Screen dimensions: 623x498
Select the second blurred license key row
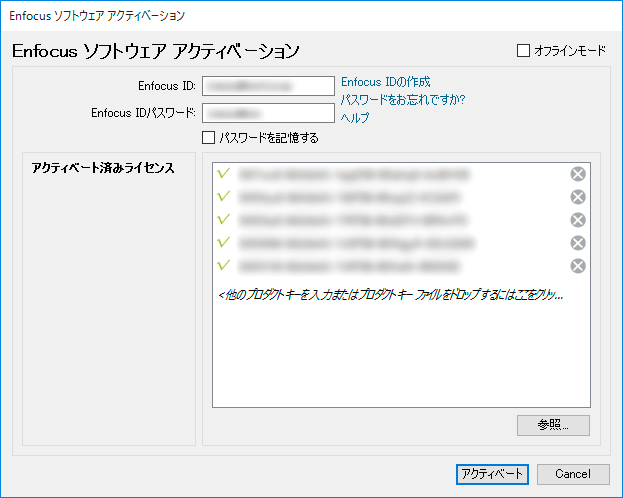click(x=401, y=197)
